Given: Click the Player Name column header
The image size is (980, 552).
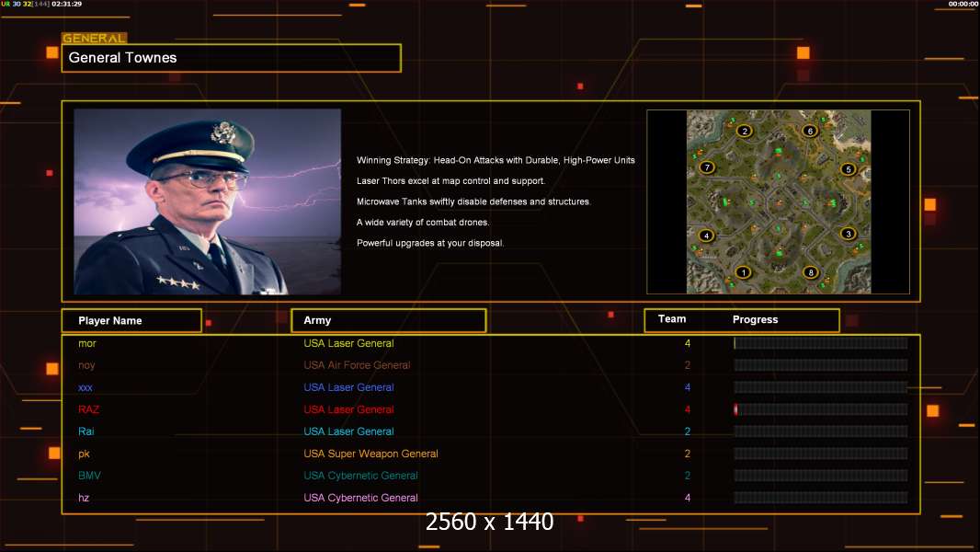Looking at the screenshot, I should 131,320.
